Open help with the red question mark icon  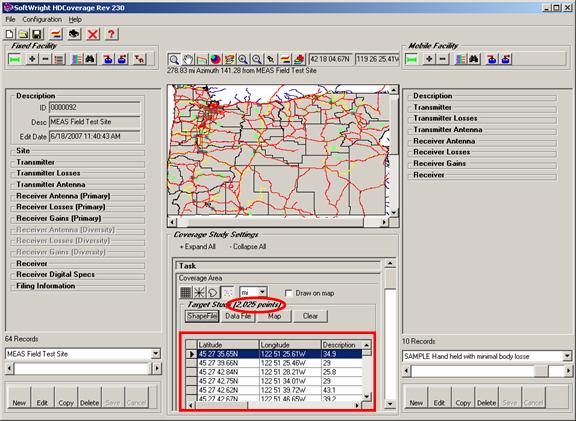pos(111,35)
